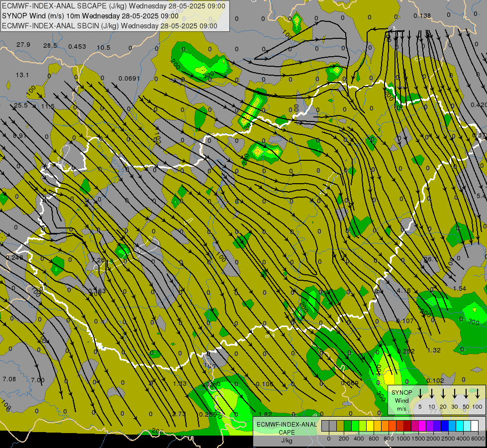Click the map value 26.1
Screen dimensions: 487x448
pyautogui.click(x=430, y=259)
